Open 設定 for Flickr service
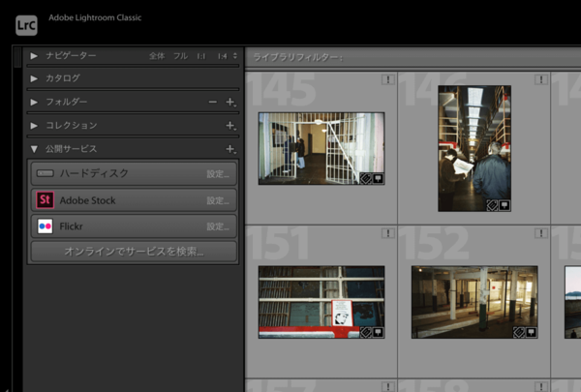The width and height of the screenshot is (581, 392). pyautogui.click(x=218, y=226)
